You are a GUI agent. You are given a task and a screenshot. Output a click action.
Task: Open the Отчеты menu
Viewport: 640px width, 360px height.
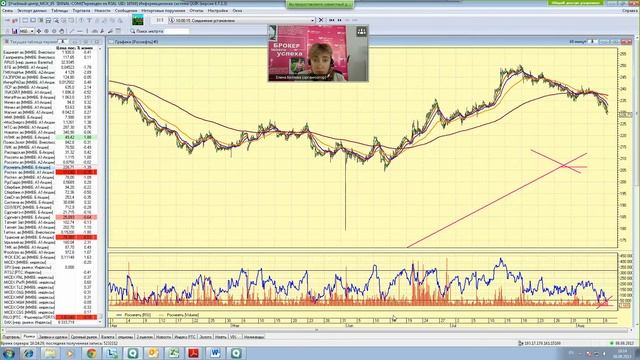(x=196, y=11)
